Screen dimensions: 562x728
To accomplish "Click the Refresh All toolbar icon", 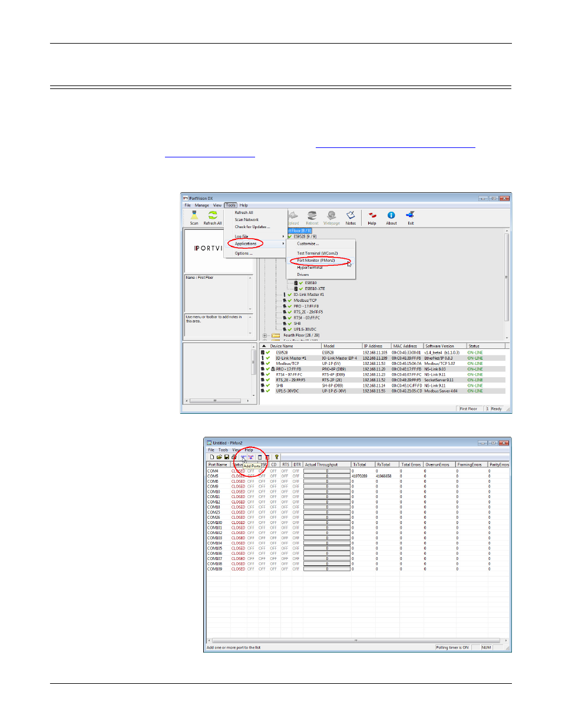I will point(213,215).
